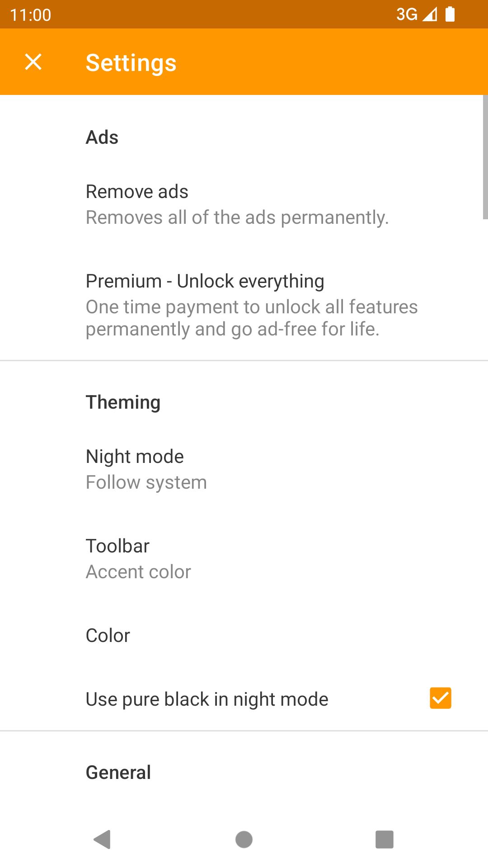The height and width of the screenshot is (868, 488).
Task: Open Premium - Unlock everything
Action: (244, 305)
